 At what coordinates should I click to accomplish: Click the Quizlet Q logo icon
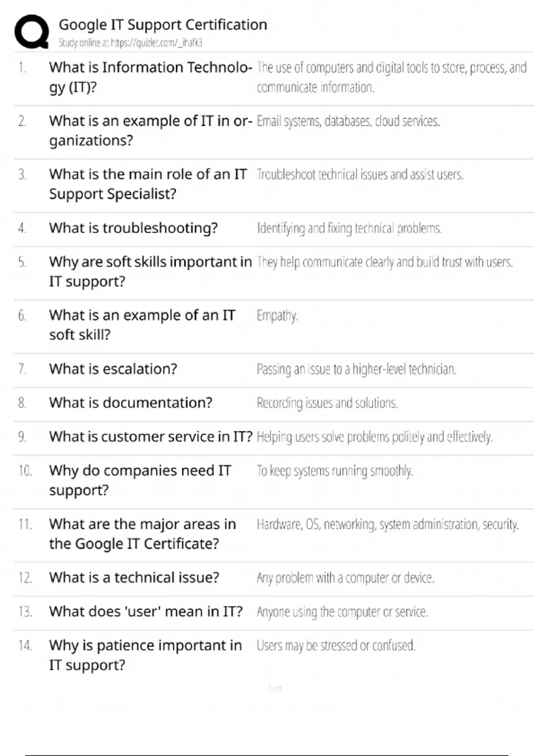tap(32, 32)
